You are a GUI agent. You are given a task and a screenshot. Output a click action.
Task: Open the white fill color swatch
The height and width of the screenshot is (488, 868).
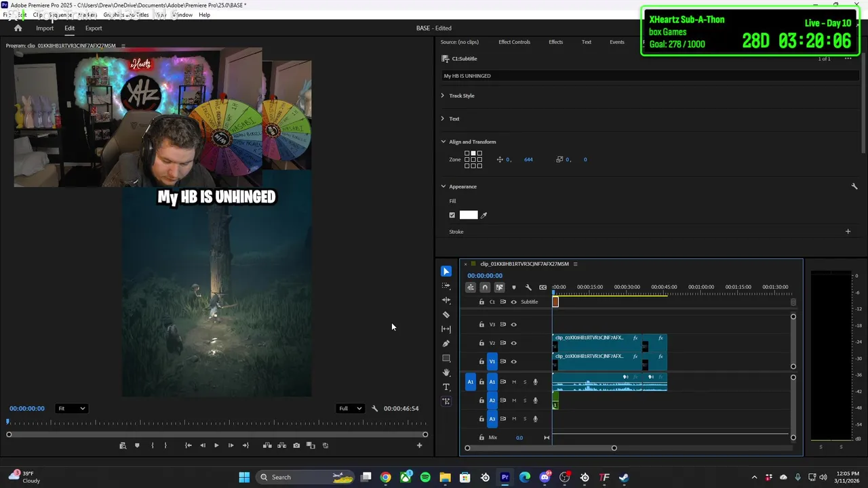[x=469, y=215]
